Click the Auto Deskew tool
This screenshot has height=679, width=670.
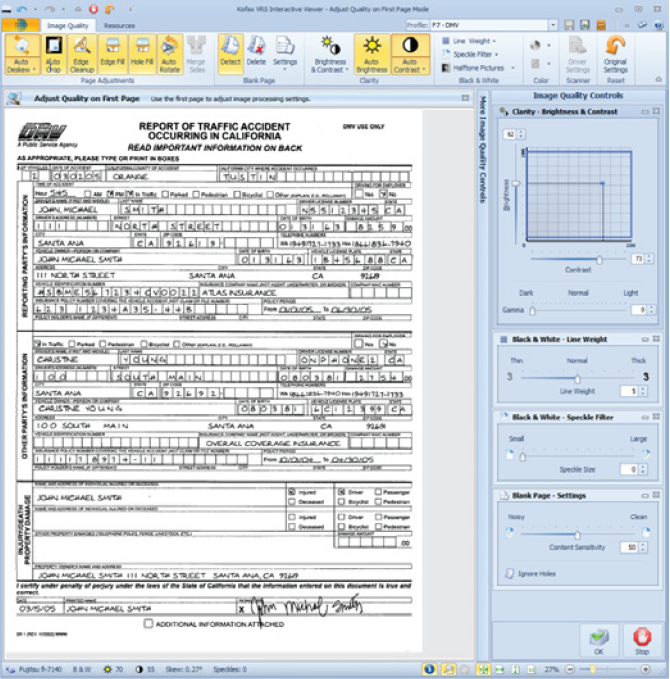click(22, 54)
